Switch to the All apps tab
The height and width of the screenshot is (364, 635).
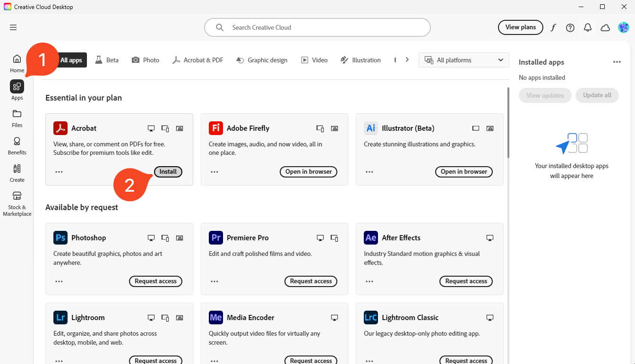click(x=71, y=60)
